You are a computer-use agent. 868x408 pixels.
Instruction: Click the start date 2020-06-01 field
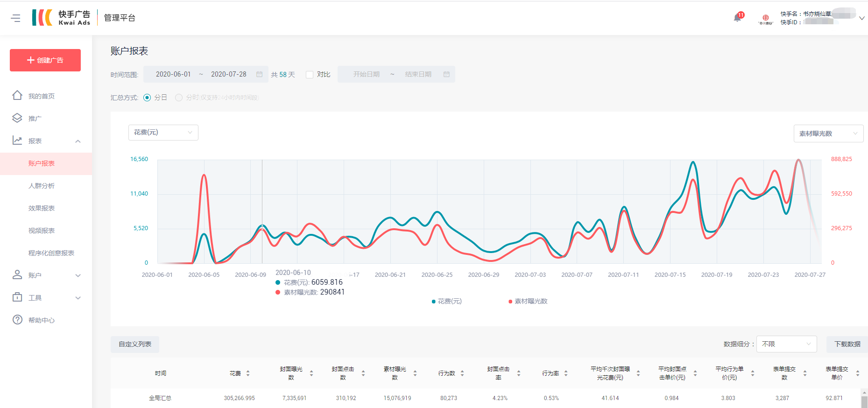click(x=173, y=74)
